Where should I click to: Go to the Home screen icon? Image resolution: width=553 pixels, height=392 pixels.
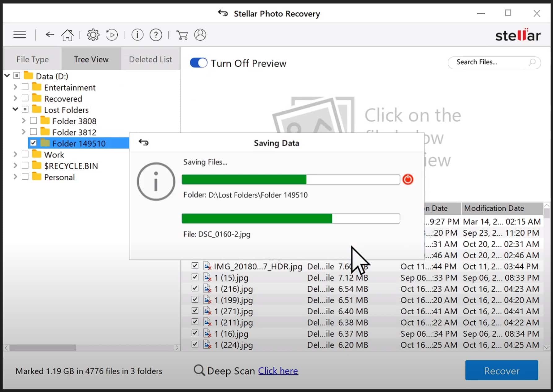pos(67,35)
